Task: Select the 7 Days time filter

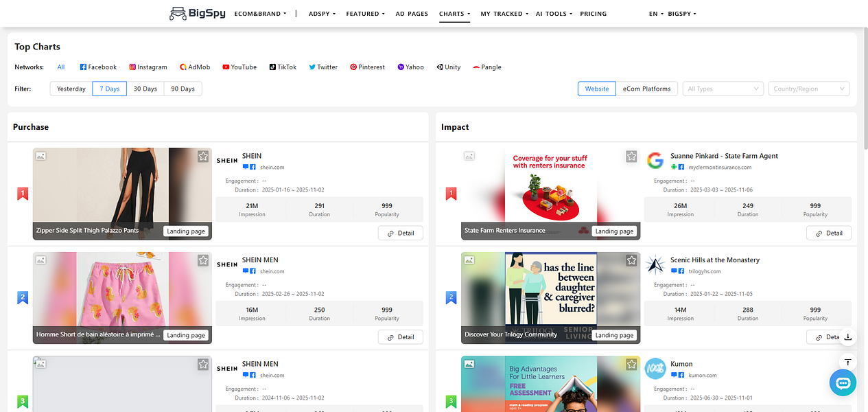Action: pyautogui.click(x=110, y=89)
